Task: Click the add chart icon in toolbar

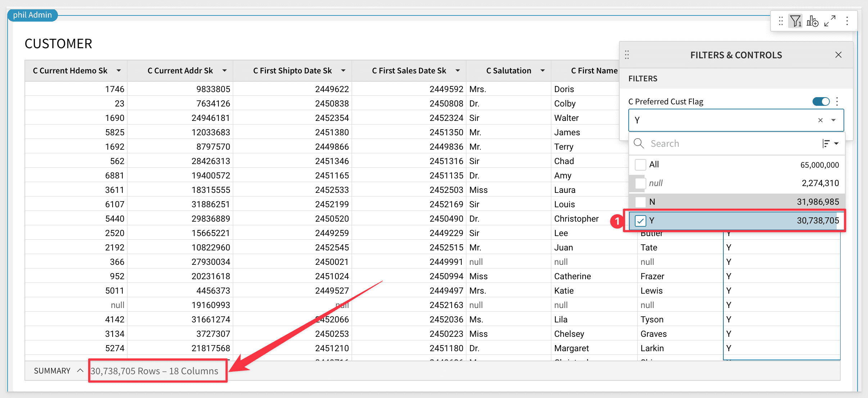Action: (x=812, y=21)
